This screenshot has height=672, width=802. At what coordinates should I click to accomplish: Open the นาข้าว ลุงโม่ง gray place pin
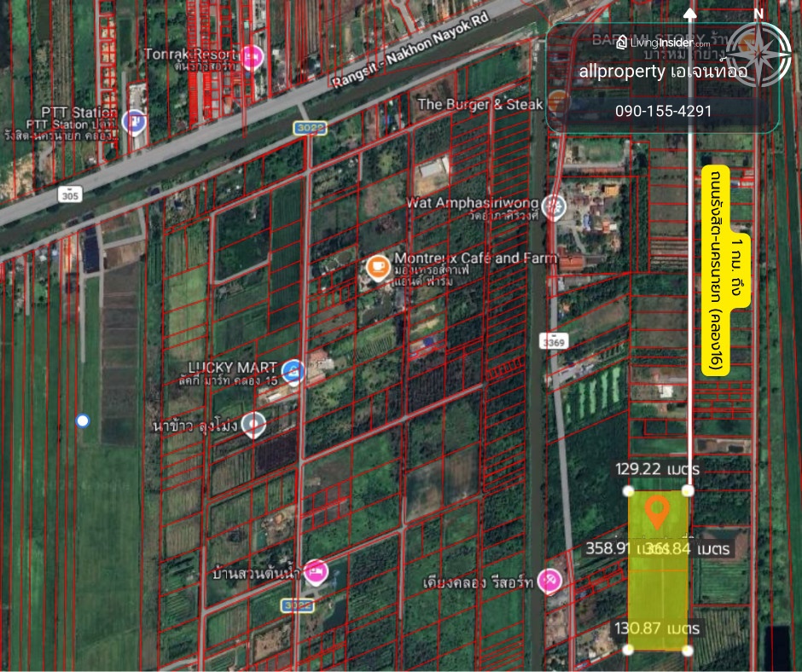pos(253,425)
